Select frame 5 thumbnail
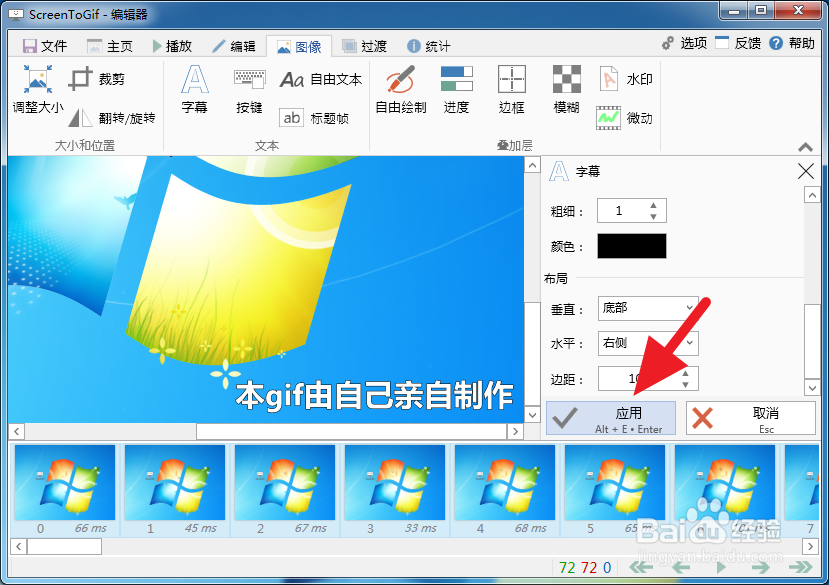829x585 pixels. pyautogui.click(x=614, y=489)
